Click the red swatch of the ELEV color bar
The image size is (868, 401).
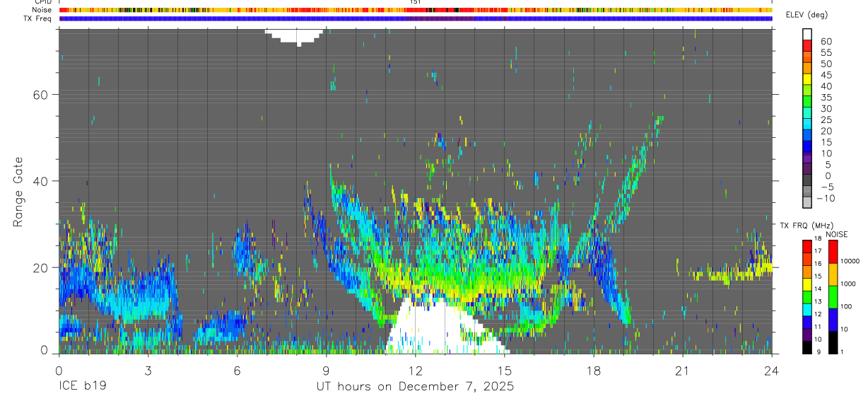(807, 45)
